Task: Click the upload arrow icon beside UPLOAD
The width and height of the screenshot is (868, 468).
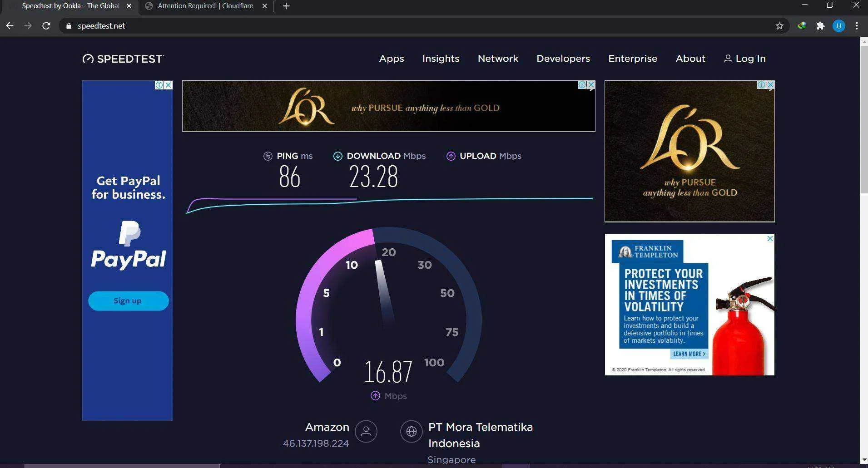Action: (x=451, y=156)
